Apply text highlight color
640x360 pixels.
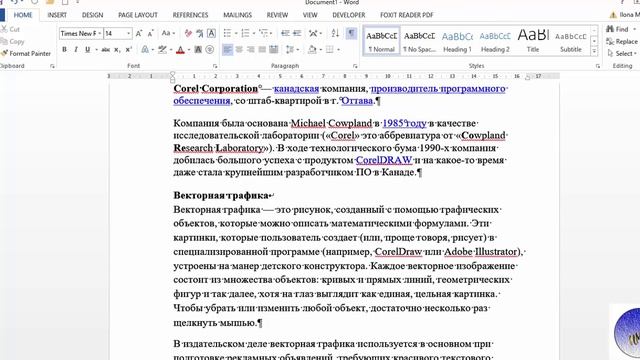(162, 50)
